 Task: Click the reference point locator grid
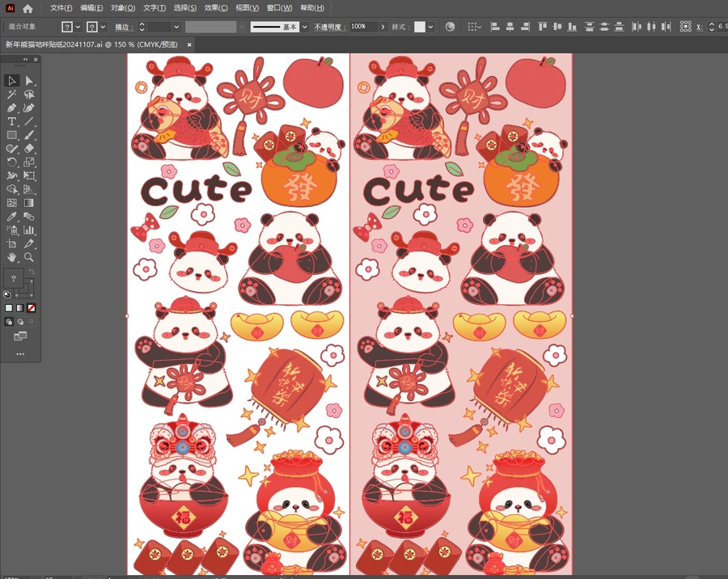point(685,27)
